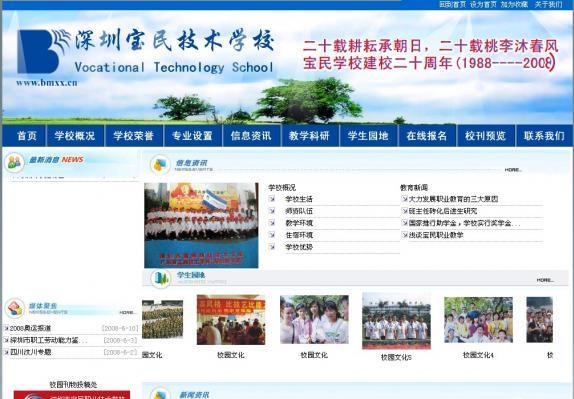Open the 师资队伍 link
This screenshot has height=399, width=574.
point(299,211)
